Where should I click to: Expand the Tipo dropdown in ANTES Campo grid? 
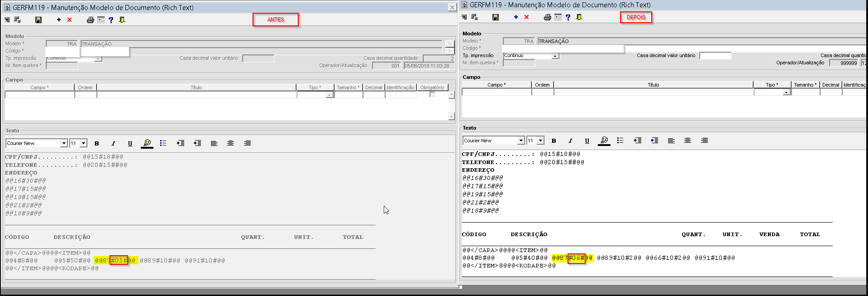click(329, 95)
